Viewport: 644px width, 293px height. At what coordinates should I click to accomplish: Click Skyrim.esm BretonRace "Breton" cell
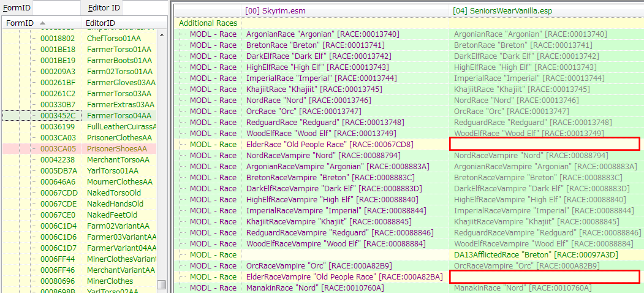point(317,45)
